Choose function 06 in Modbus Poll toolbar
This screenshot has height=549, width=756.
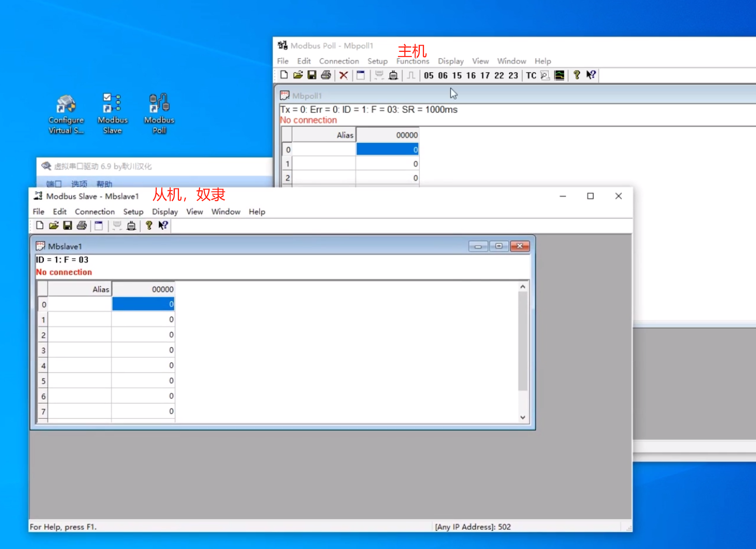[443, 76]
